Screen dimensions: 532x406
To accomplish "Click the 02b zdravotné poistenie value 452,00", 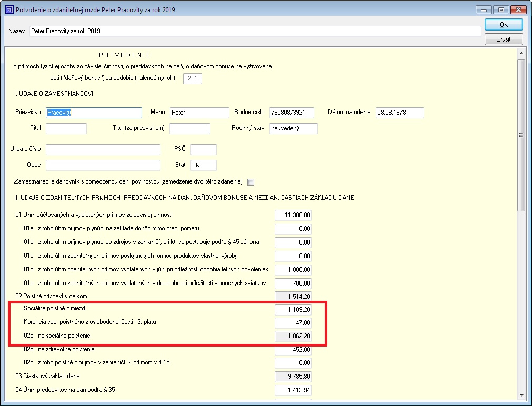I will [x=293, y=349].
